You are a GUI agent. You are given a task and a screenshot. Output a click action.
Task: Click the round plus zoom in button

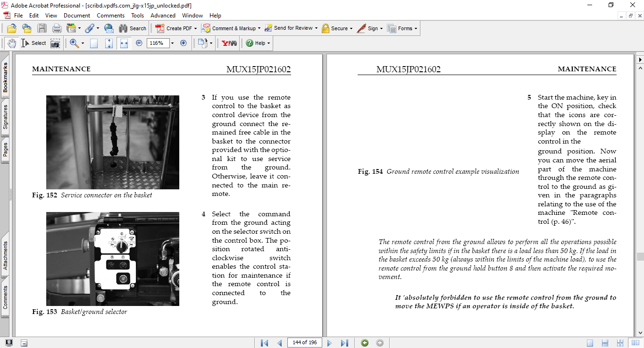(184, 43)
